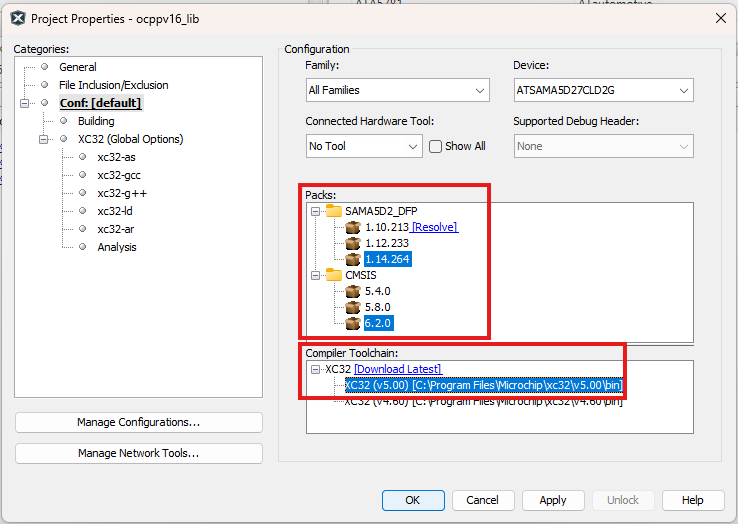This screenshot has height=524, width=738.
Task: Select XC32 (Global Options) in the tree
Action: point(130,139)
